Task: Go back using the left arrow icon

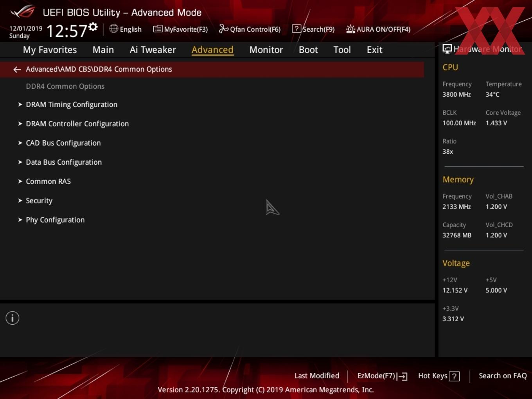Action: point(17,70)
